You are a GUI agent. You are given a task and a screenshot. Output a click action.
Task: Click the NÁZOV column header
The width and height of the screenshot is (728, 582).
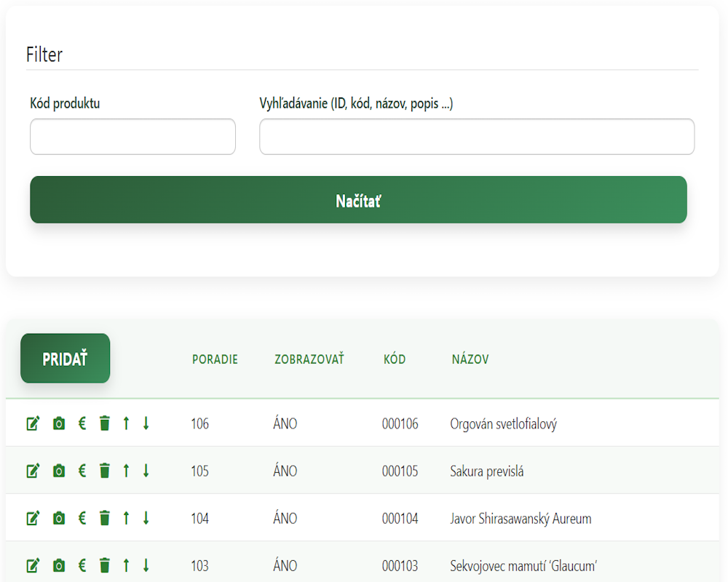[470, 359]
